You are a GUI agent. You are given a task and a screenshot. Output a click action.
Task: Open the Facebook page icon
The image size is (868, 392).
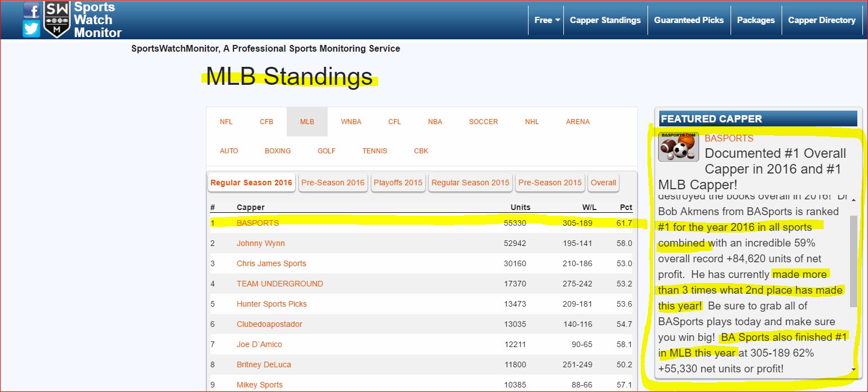(x=31, y=10)
